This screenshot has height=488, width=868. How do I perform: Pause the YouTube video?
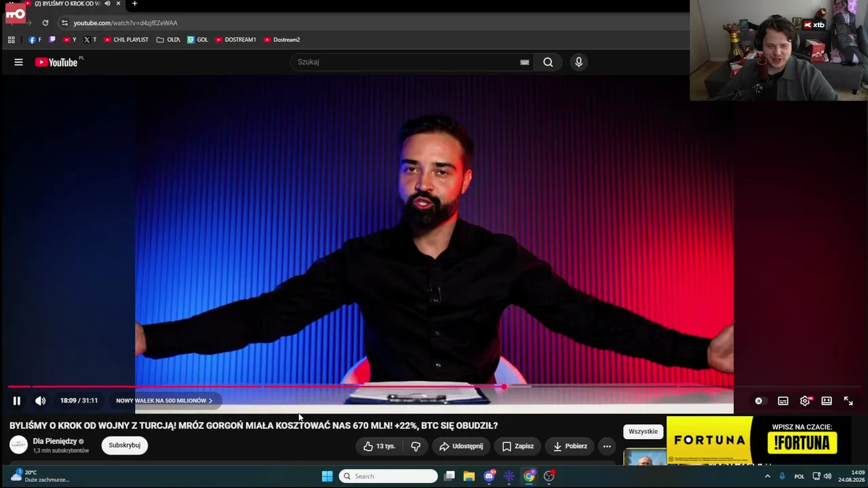click(x=17, y=401)
